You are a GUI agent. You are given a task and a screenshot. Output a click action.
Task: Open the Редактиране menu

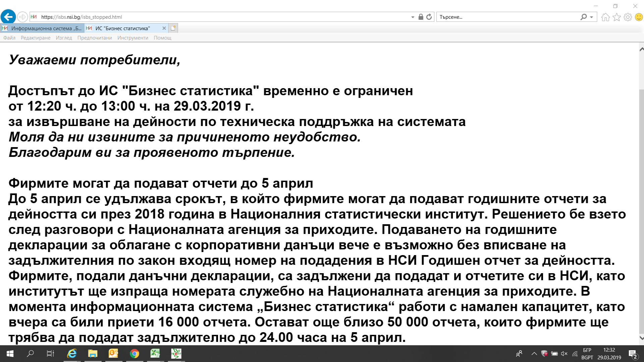coord(36,38)
